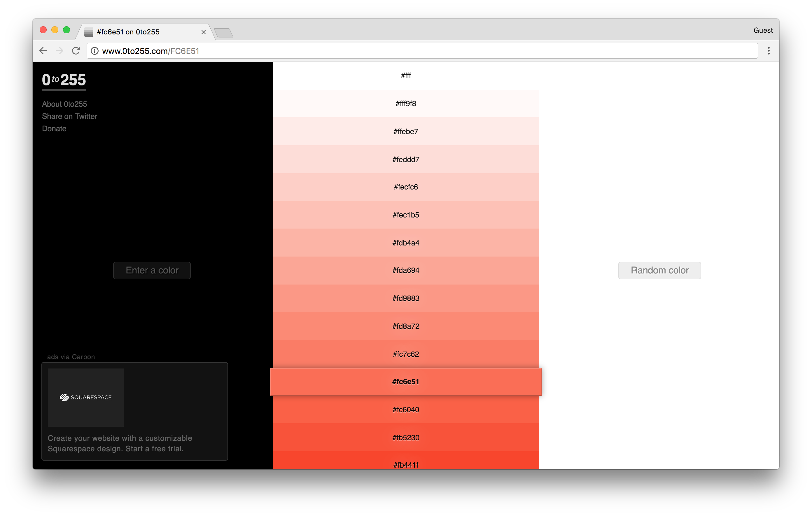
Task: Minimize the window with the yellow button
Action: pyautogui.click(x=55, y=30)
